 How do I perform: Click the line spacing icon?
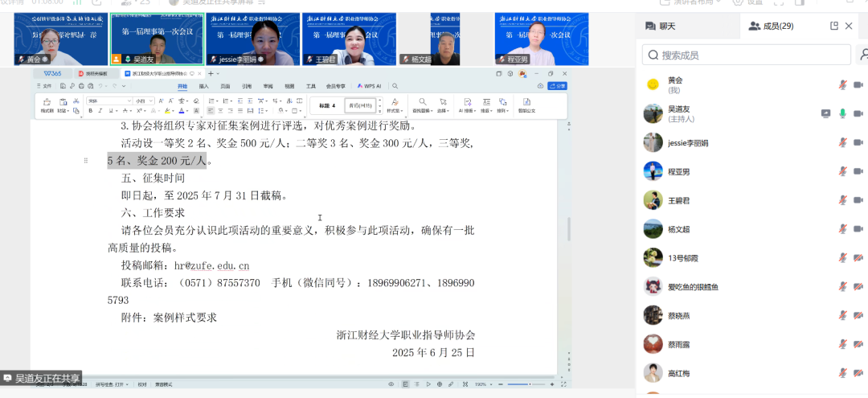pos(260,111)
